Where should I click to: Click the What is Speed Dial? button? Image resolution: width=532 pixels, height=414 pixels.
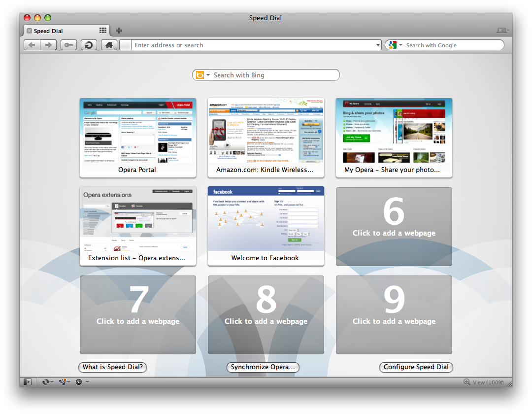[x=112, y=367]
